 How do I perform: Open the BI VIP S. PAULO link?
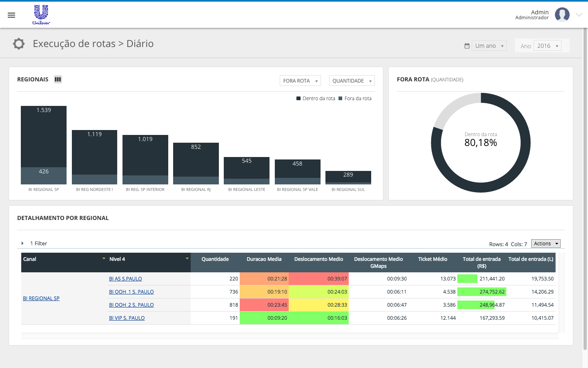coord(127,318)
